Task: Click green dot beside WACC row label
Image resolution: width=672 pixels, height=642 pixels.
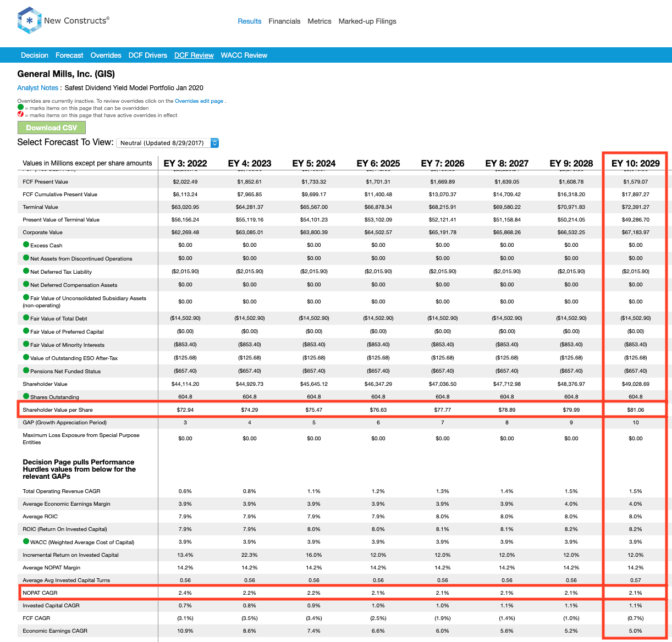Action: [x=26, y=541]
